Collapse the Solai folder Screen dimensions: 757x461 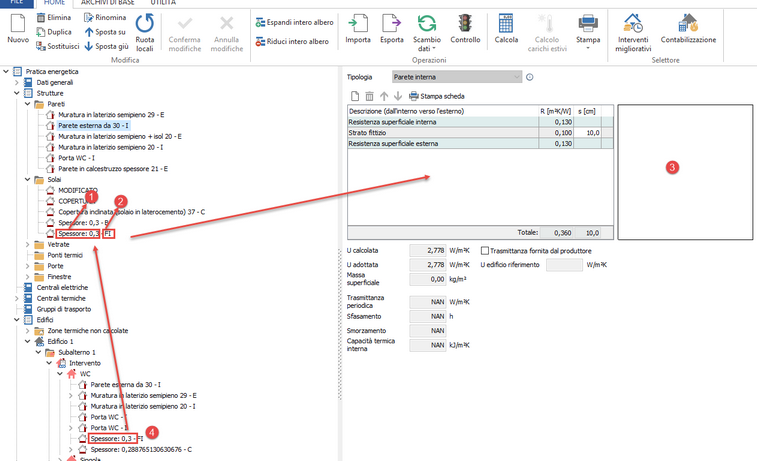(28, 180)
